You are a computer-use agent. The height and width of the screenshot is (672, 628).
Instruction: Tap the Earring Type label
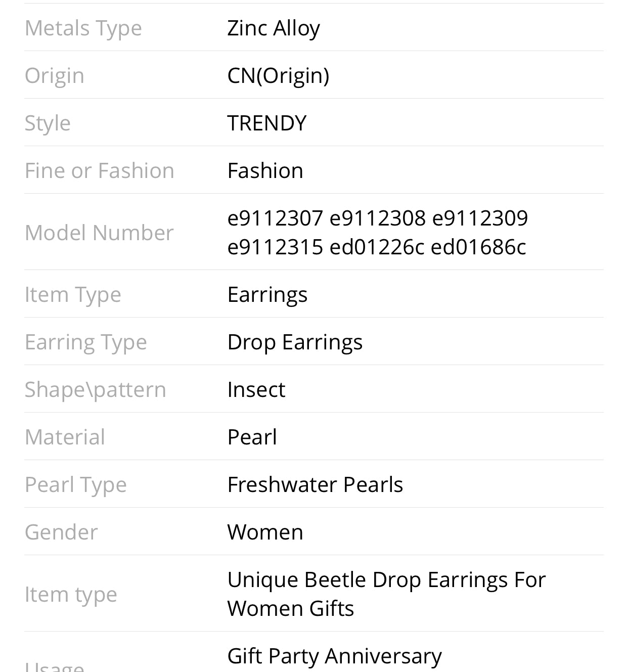click(86, 342)
